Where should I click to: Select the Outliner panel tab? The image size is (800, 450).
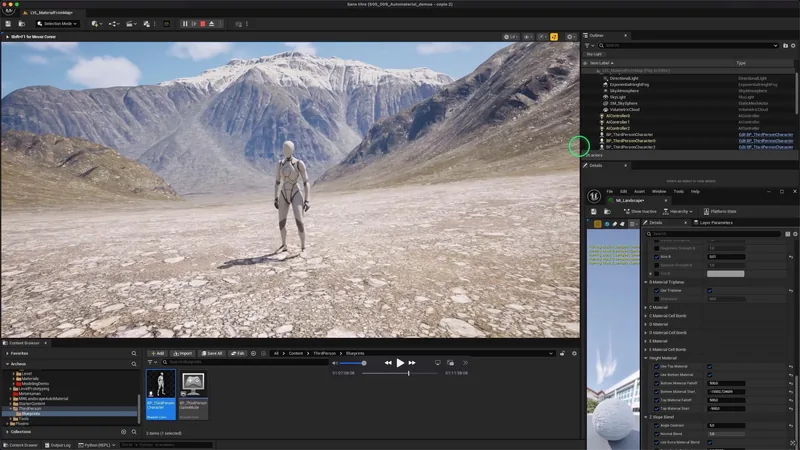tap(606, 36)
